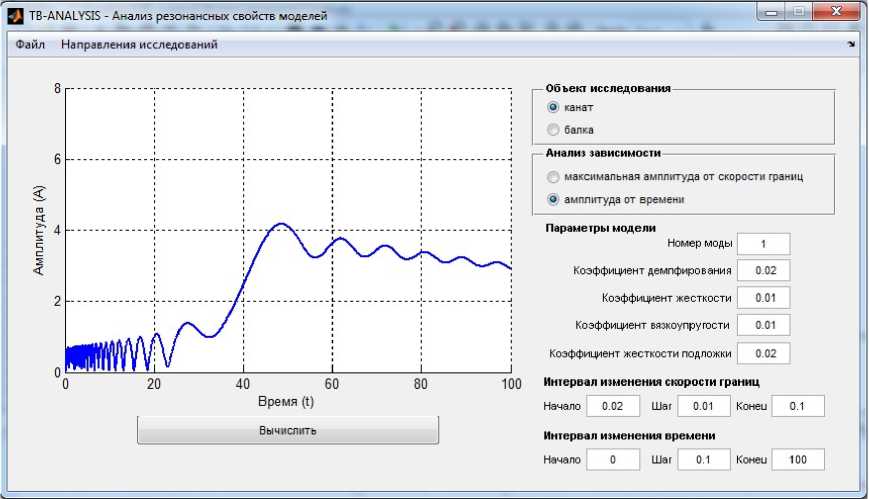Click the menu bar dock arrow icon
The height and width of the screenshot is (499, 869).
pos(851,44)
